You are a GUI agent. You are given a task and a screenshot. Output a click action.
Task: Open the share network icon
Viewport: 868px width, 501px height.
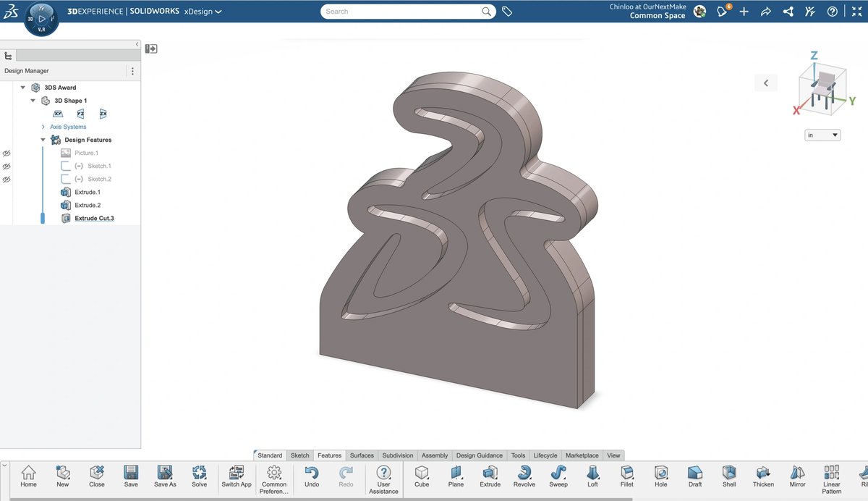788,12
